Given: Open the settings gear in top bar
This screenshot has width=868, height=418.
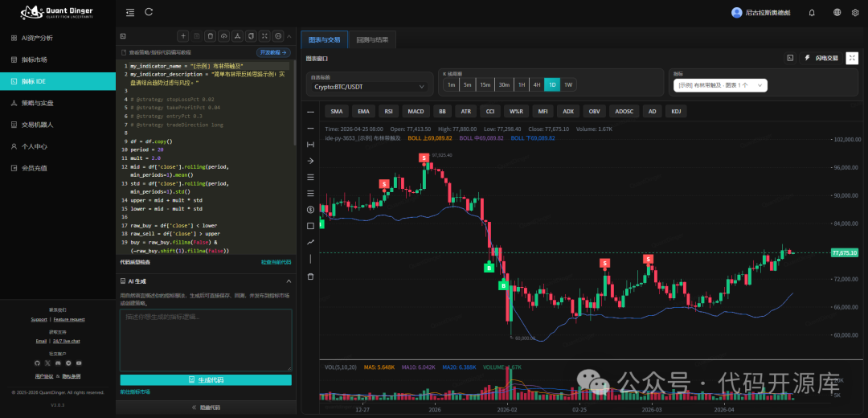Looking at the screenshot, I should 854,12.
